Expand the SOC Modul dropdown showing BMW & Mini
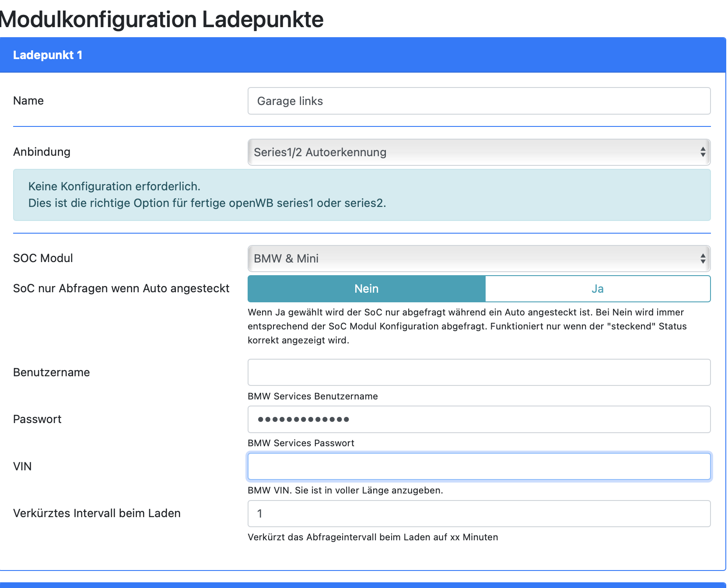This screenshot has width=728, height=588. tap(479, 259)
